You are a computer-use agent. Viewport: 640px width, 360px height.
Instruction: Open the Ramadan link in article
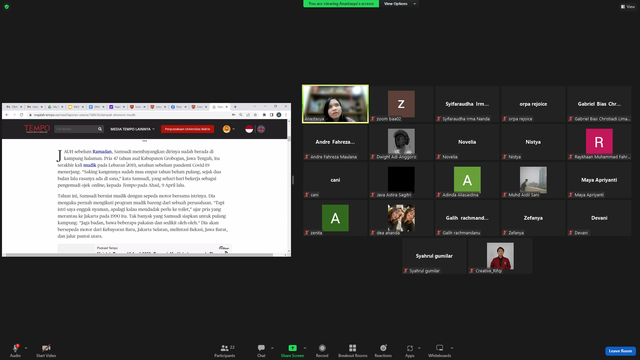102,151
